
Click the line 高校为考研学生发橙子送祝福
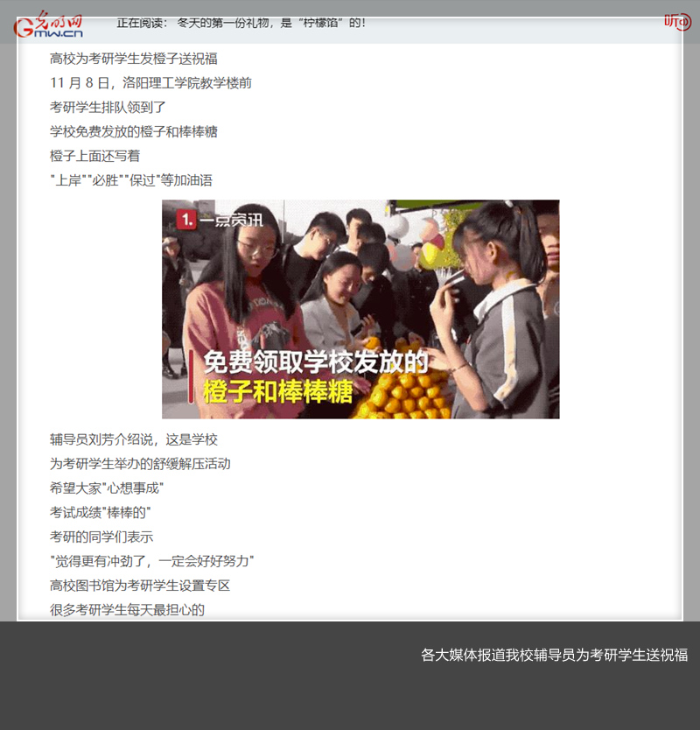coord(134,59)
